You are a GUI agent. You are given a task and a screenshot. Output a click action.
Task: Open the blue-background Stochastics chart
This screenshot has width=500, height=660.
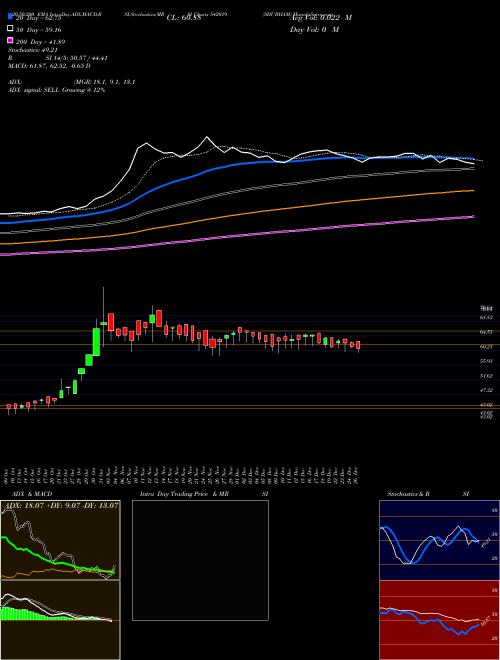pyautogui.click(x=439, y=540)
